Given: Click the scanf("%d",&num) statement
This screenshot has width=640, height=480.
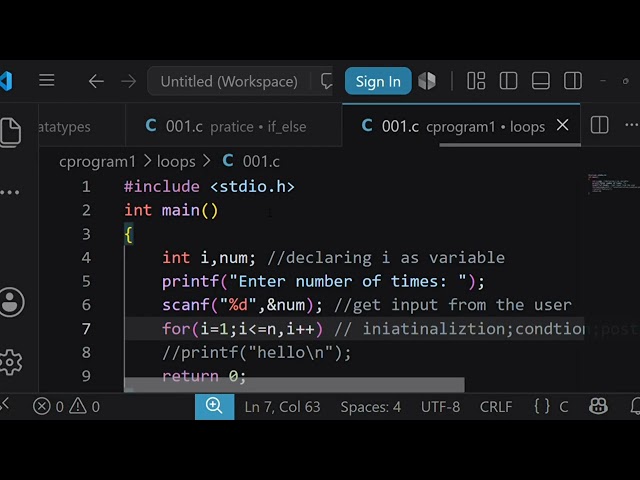Looking at the screenshot, I should click(242, 305).
